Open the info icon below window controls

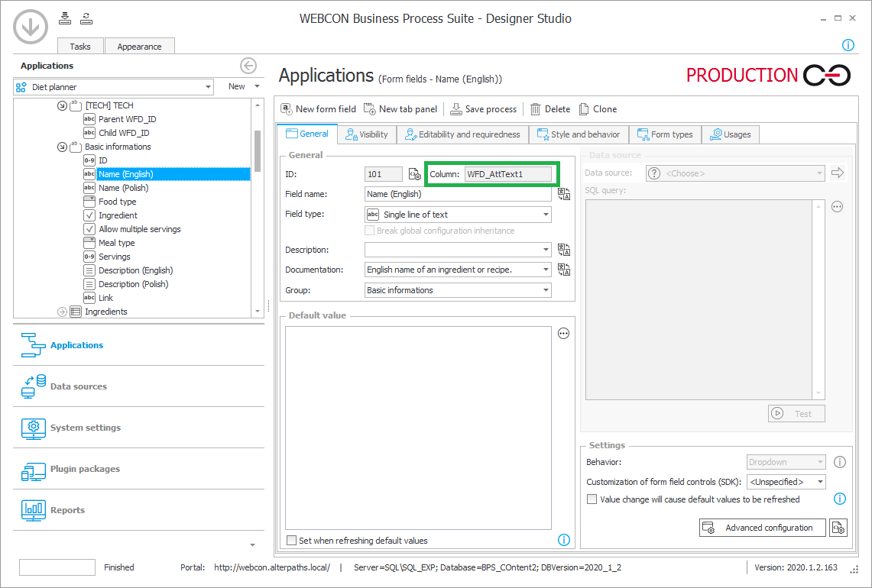(848, 45)
